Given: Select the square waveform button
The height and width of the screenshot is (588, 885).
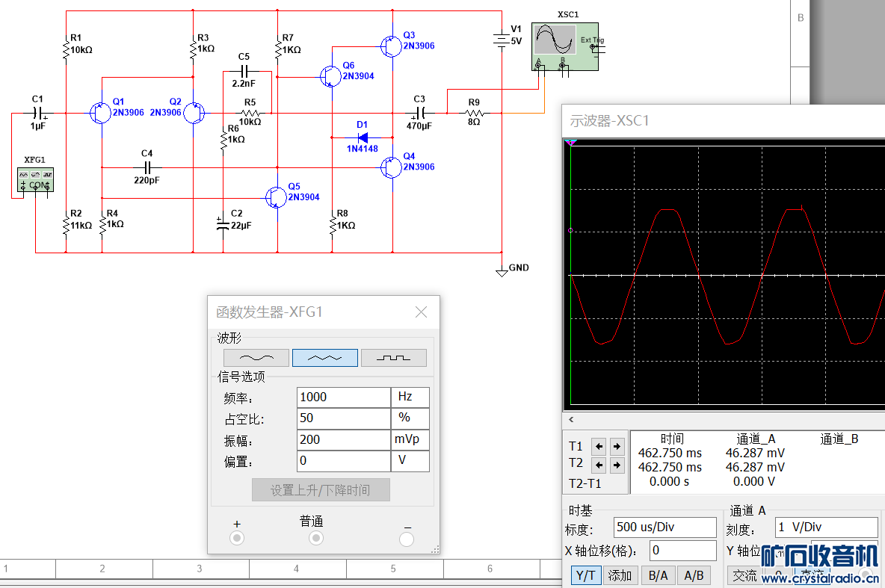Looking at the screenshot, I should click(393, 358).
